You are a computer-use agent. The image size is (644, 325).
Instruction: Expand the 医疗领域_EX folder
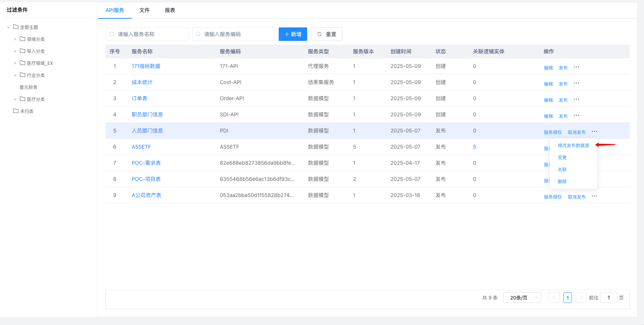pos(15,63)
